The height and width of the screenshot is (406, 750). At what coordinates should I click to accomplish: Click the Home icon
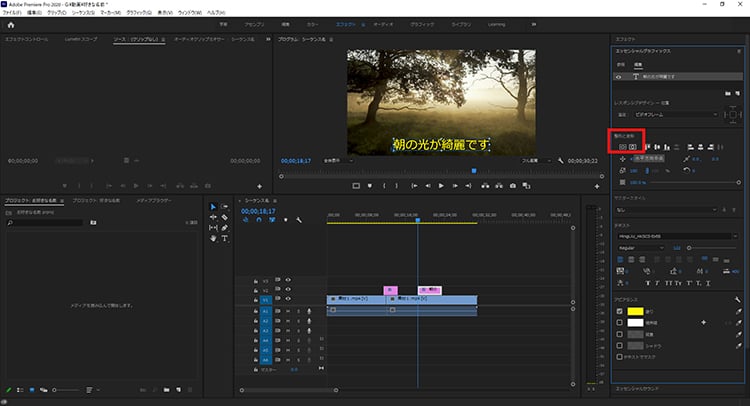coord(11,25)
